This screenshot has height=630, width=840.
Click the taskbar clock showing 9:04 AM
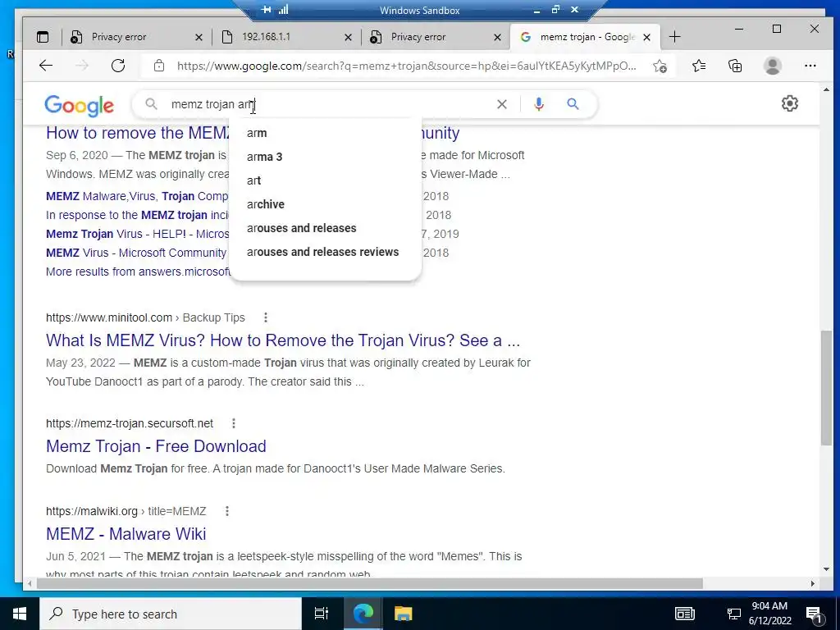point(769,614)
